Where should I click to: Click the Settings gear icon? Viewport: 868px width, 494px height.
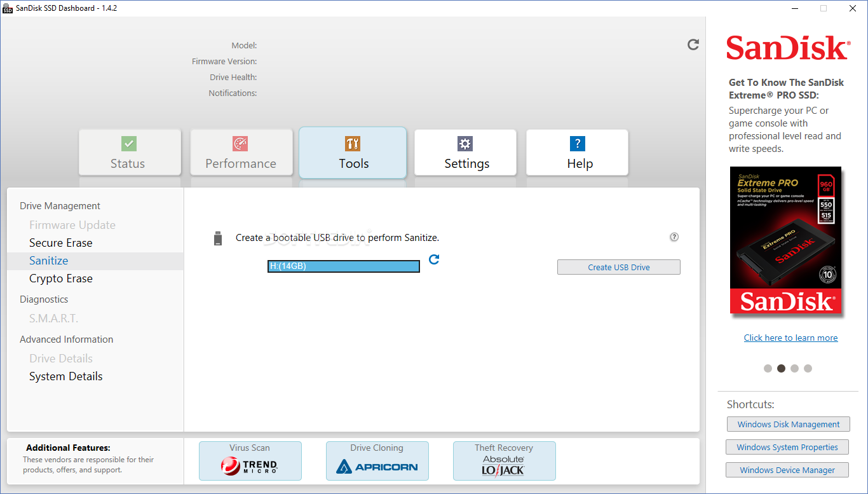coord(465,143)
